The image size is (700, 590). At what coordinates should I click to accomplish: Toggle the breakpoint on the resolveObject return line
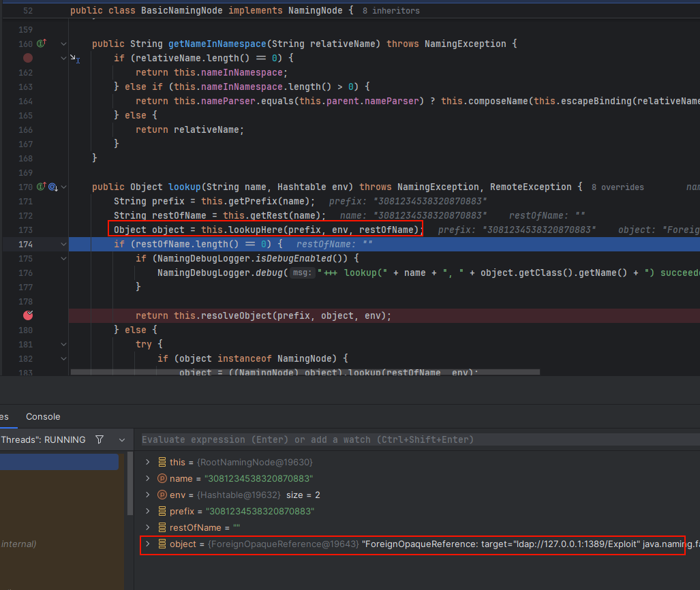(x=28, y=315)
